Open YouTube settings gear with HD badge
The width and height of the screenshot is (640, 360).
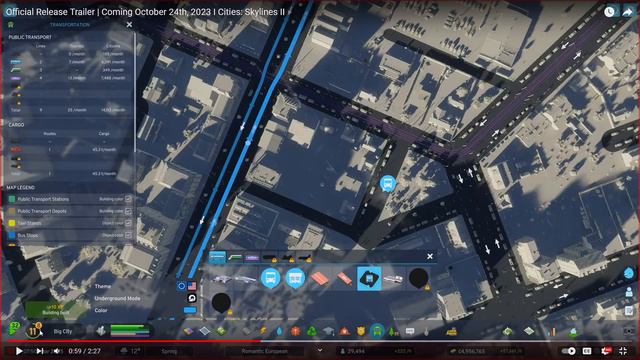(x=606, y=351)
